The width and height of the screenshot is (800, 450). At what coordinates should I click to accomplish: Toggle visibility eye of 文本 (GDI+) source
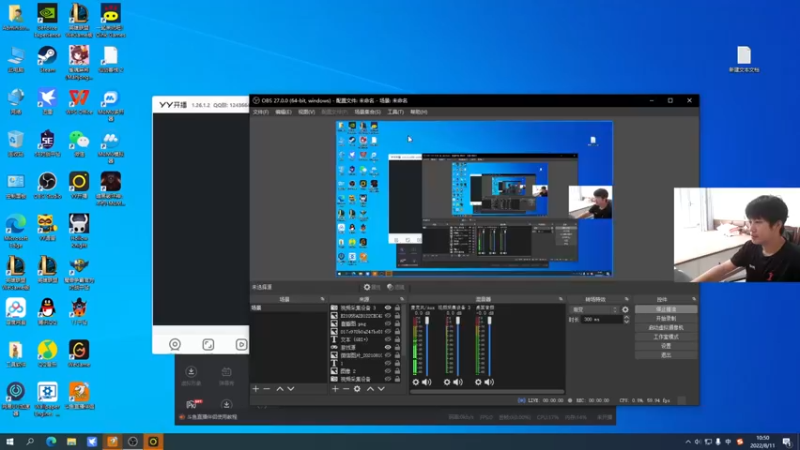pyautogui.click(x=388, y=339)
